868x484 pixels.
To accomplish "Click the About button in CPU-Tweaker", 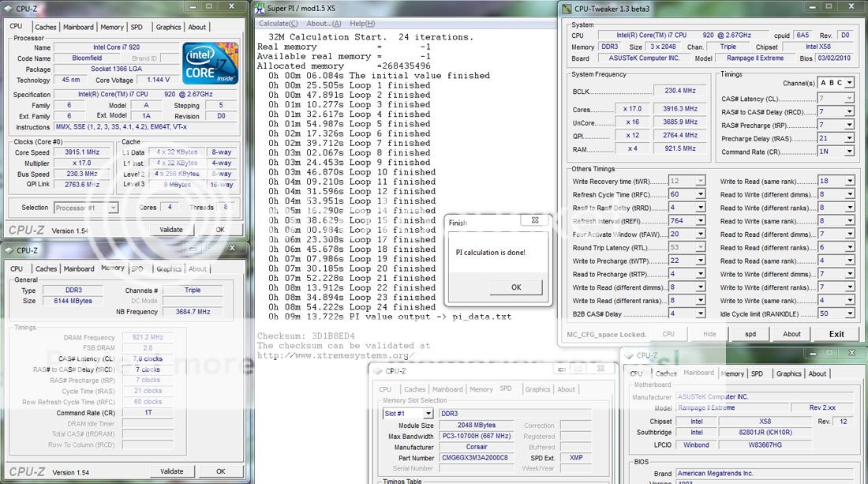I will (x=791, y=334).
